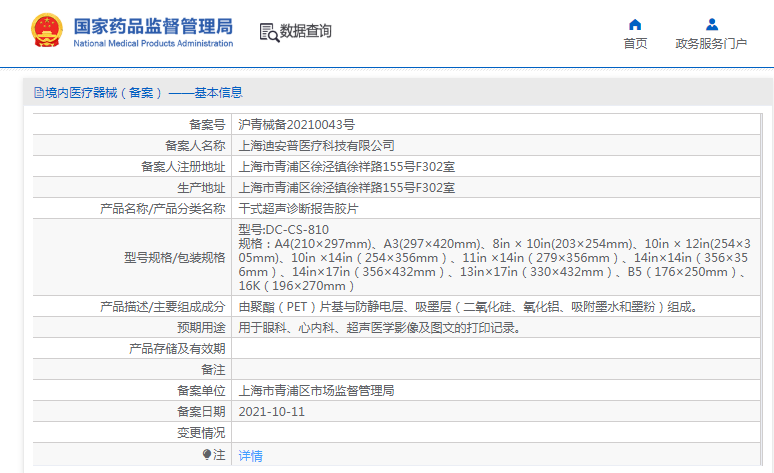Click the 产品描述/主要组成成分 label
Image resolution: width=774 pixels, height=473 pixels.
[162, 307]
